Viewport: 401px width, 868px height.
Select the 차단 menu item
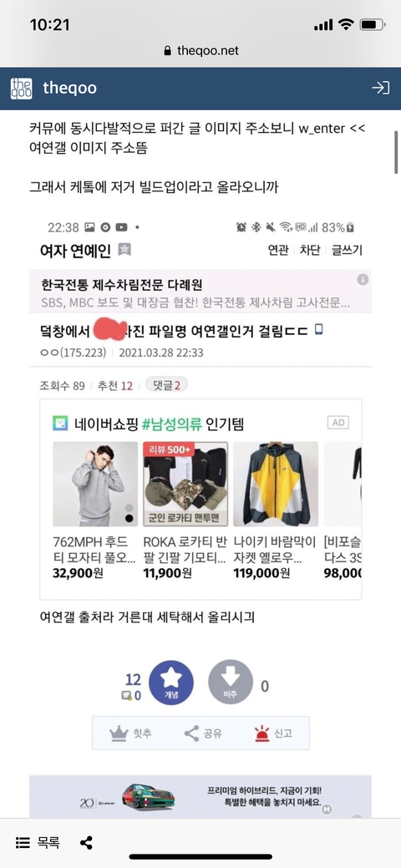[x=310, y=251]
